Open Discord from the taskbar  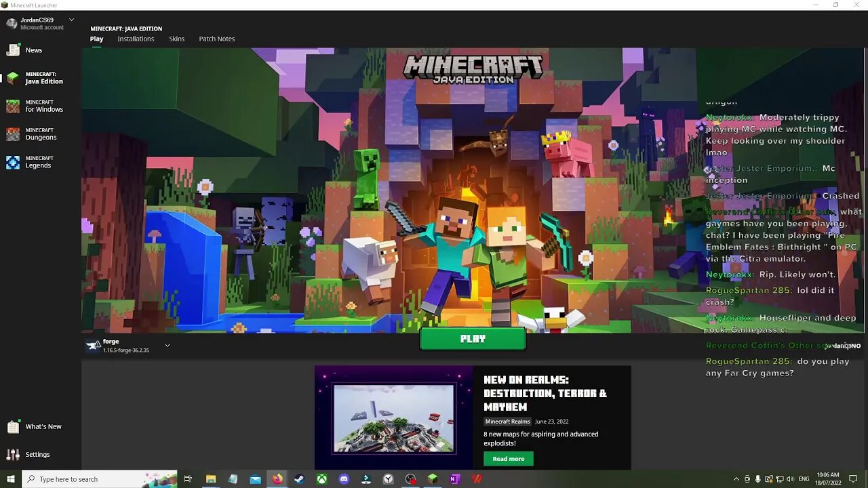coord(344,479)
